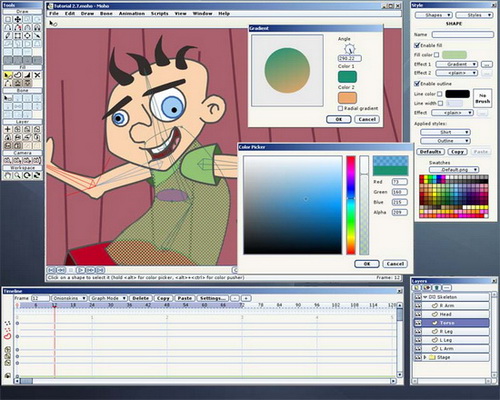500x400 pixels.
Task: Uncheck the Enable fill checkbox
Action: pyautogui.click(x=417, y=45)
